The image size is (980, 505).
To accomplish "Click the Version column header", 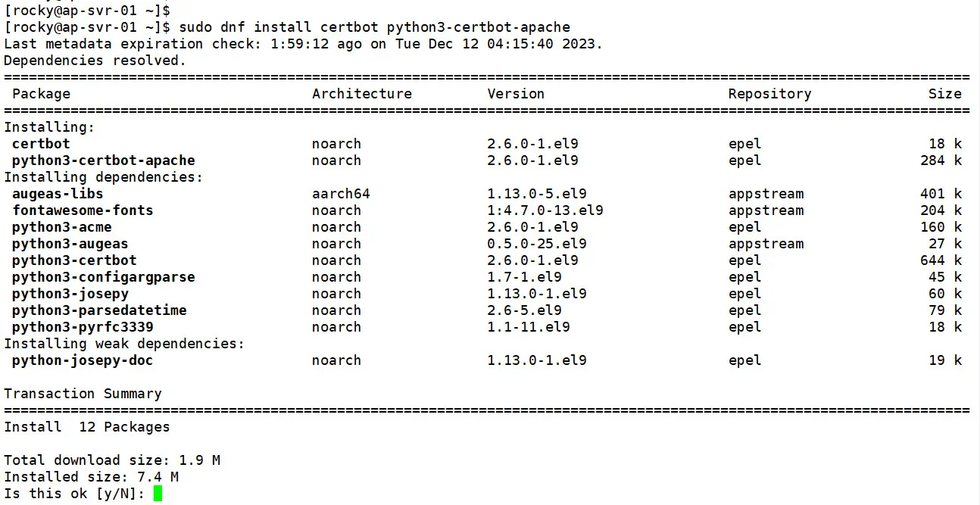I will [x=516, y=94].
